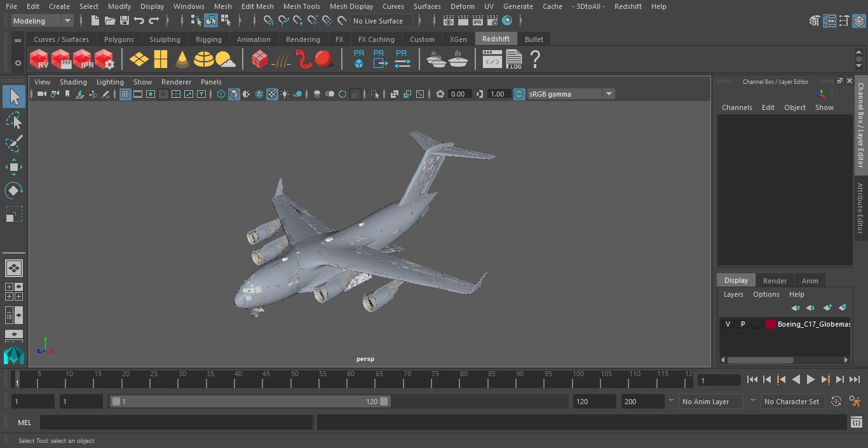Screen dimensions: 868x448
Task: Click the IPR render clapper icon
Action: click(x=478, y=21)
